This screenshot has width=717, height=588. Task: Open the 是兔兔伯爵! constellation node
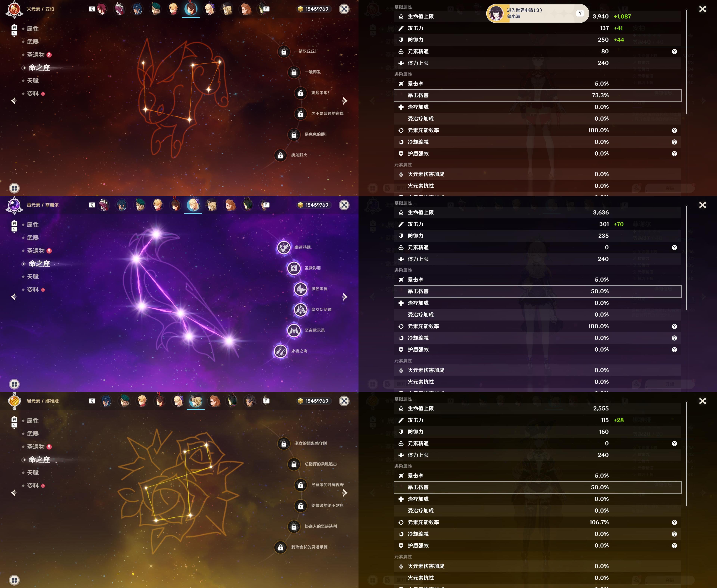(294, 134)
